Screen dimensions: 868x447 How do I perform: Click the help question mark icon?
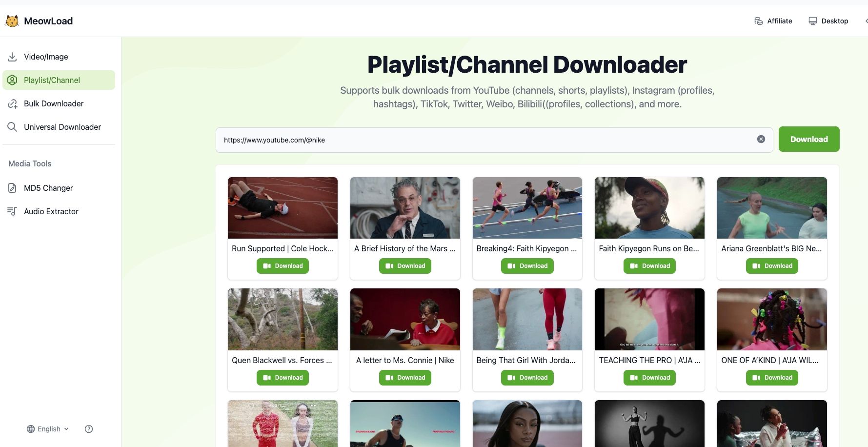pyautogui.click(x=89, y=429)
